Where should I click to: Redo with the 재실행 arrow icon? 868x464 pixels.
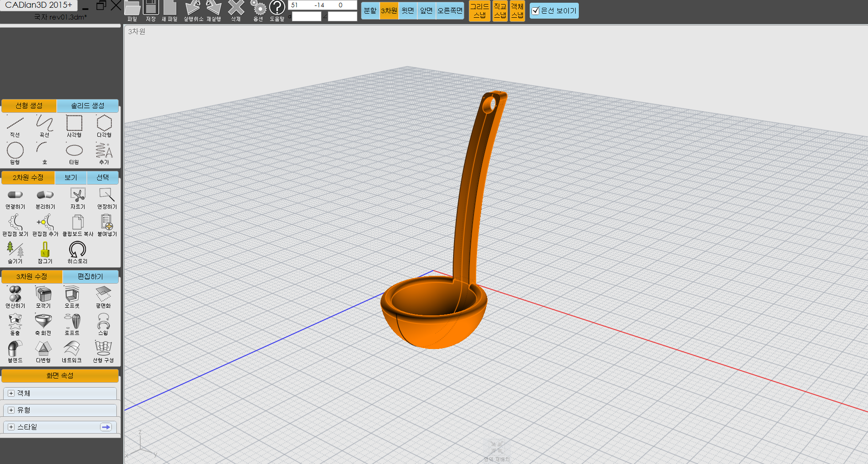(x=214, y=8)
